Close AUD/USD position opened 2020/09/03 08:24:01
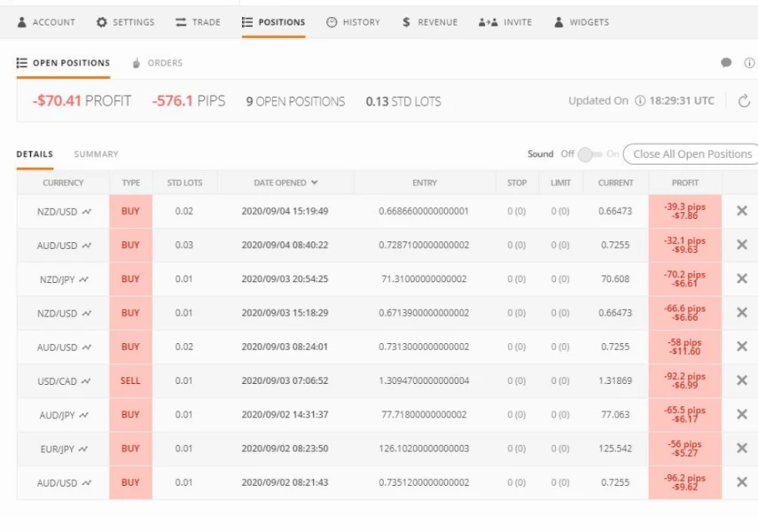This screenshot has height=532, width=758. tap(742, 347)
